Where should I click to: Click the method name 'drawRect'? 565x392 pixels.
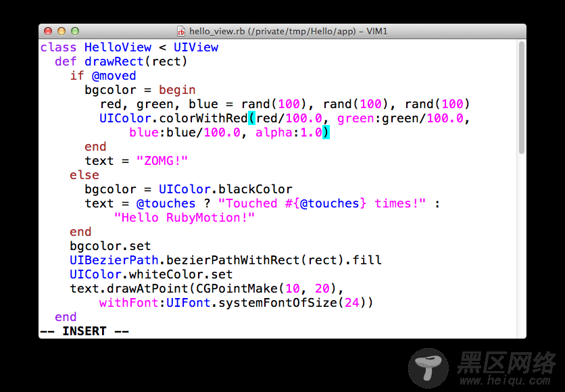(x=114, y=62)
